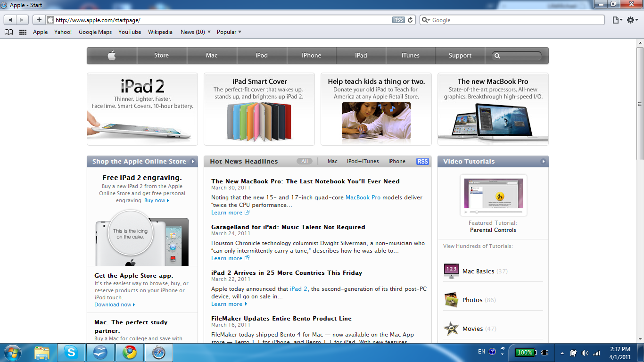The width and height of the screenshot is (644, 362).
Task: Select the All filter in Hot News
Action: [305, 161]
